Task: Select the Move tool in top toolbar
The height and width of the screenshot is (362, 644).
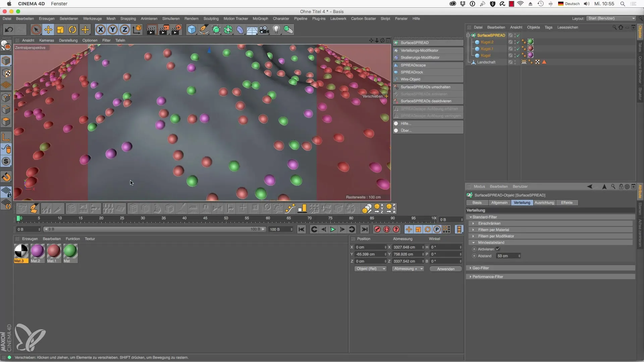Action: [x=48, y=29]
